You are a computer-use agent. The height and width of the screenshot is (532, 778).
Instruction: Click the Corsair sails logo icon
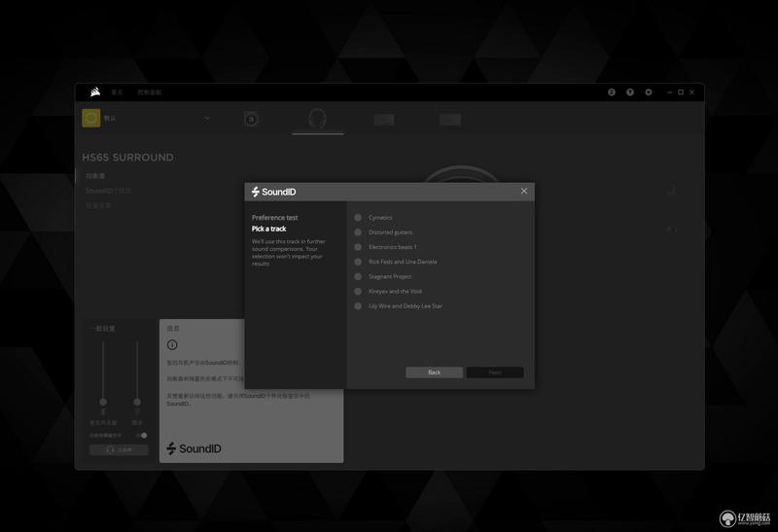(x=94, y=91)
